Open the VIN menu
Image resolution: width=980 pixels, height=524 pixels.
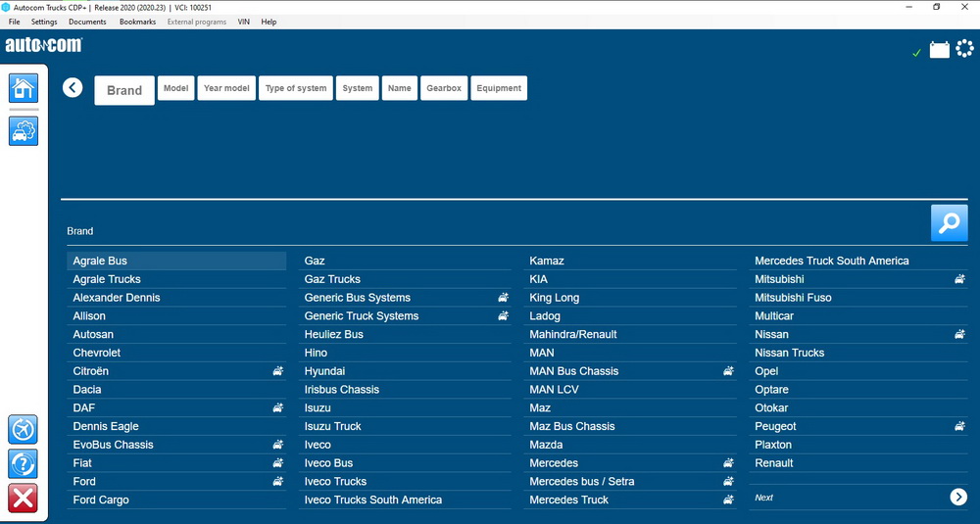243,22
